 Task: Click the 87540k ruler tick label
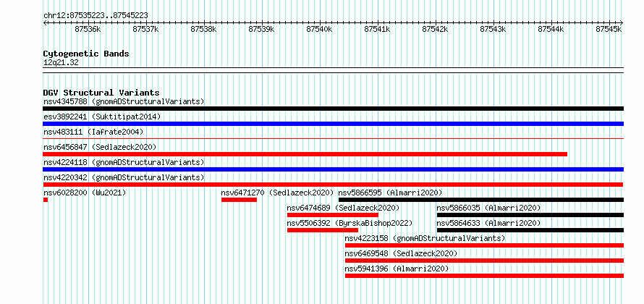320,29
